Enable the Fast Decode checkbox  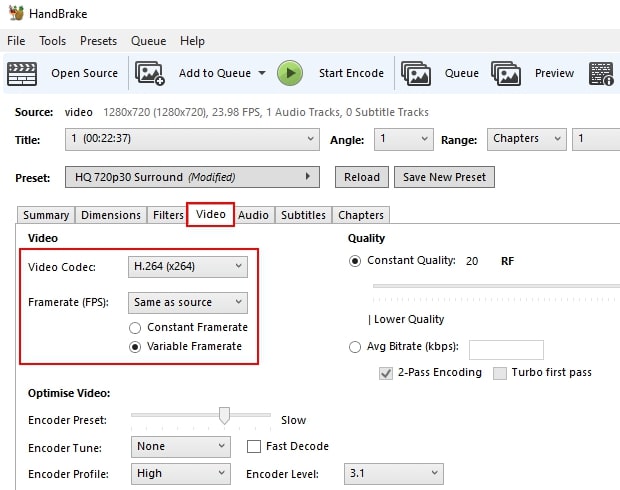(x=254, y=446)
